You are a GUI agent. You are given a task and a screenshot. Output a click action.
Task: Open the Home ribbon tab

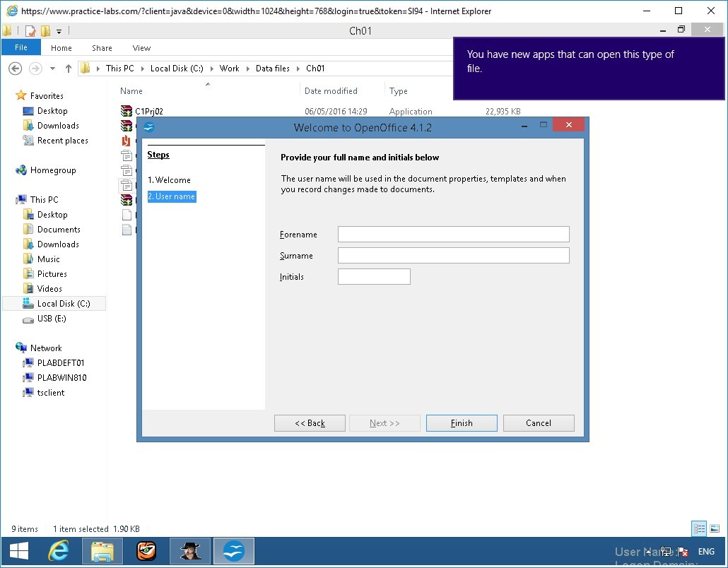tap(61, 48)
